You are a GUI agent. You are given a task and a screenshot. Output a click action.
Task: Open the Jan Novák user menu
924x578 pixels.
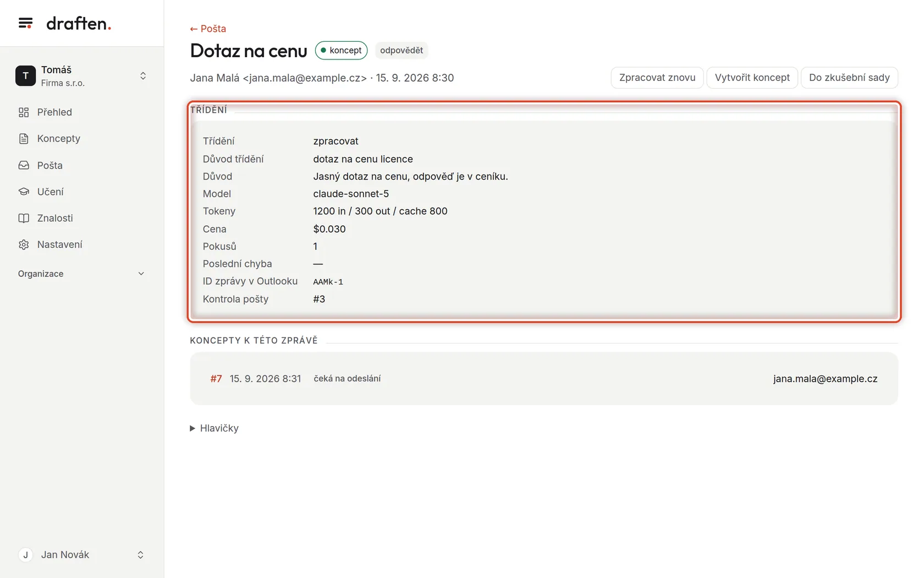click(82, 555)
